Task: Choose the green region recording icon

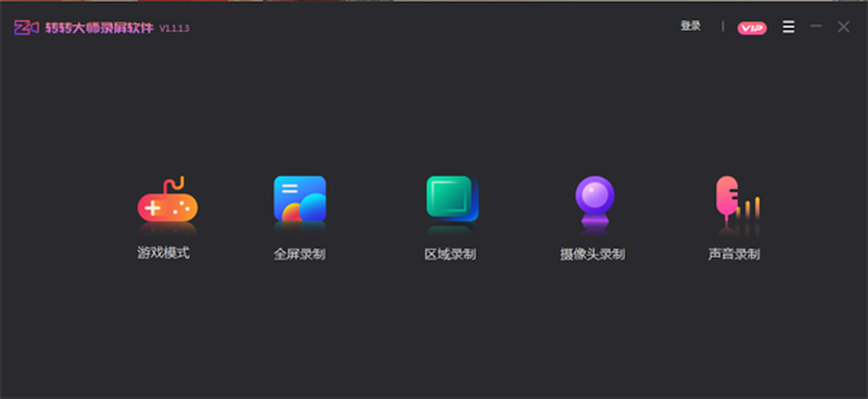Action: [x=451, y=198]
